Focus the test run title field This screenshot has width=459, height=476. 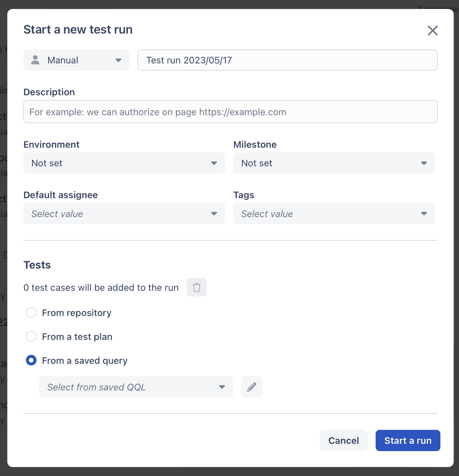click(288, 60)
